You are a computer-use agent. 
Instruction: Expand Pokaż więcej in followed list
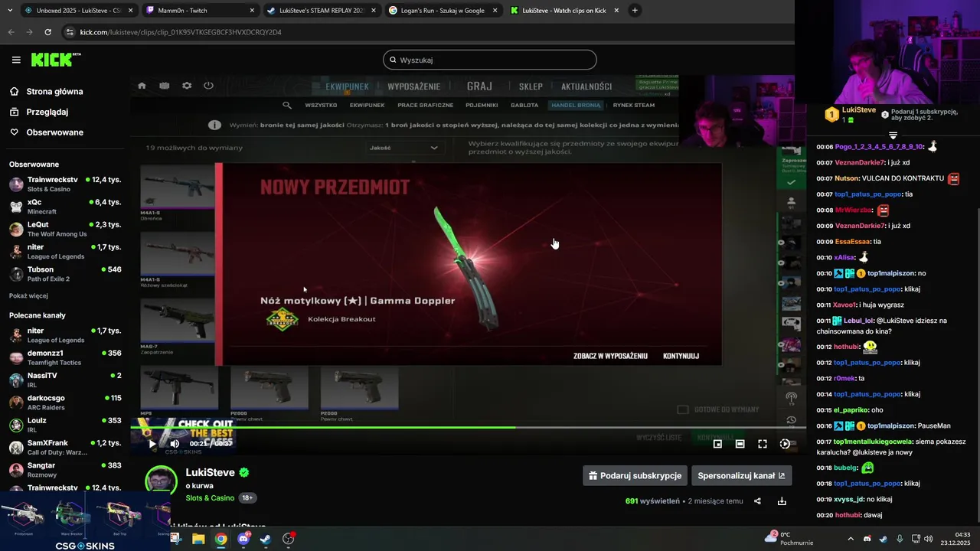point(28,296)
